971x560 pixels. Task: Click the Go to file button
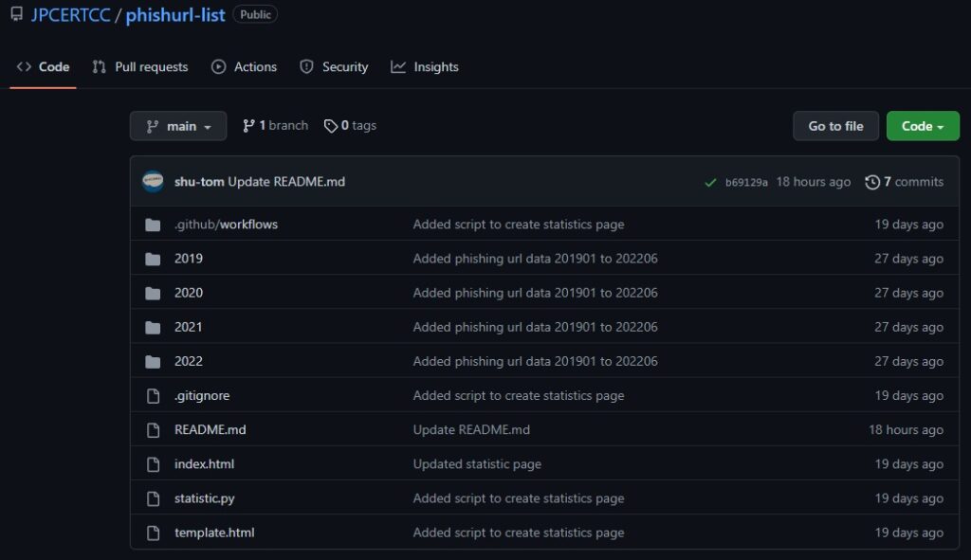[x=835, y=125]
